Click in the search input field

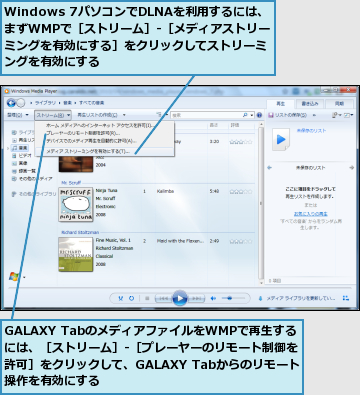[206, 115]
